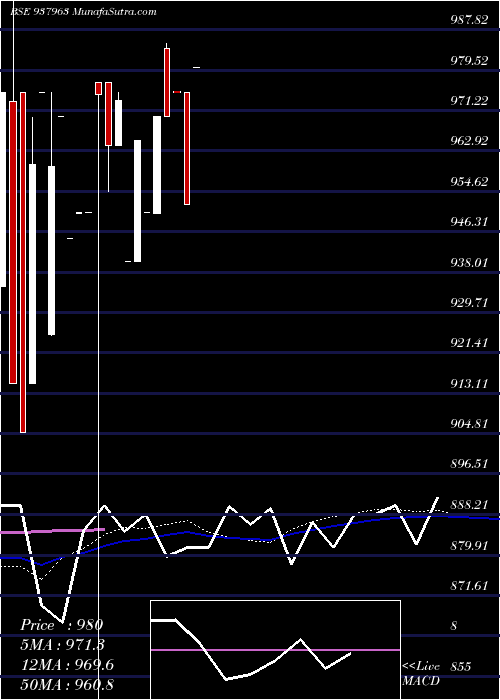Click the 946.31 price axis label

pyautogui.click(x=468, y=222)
